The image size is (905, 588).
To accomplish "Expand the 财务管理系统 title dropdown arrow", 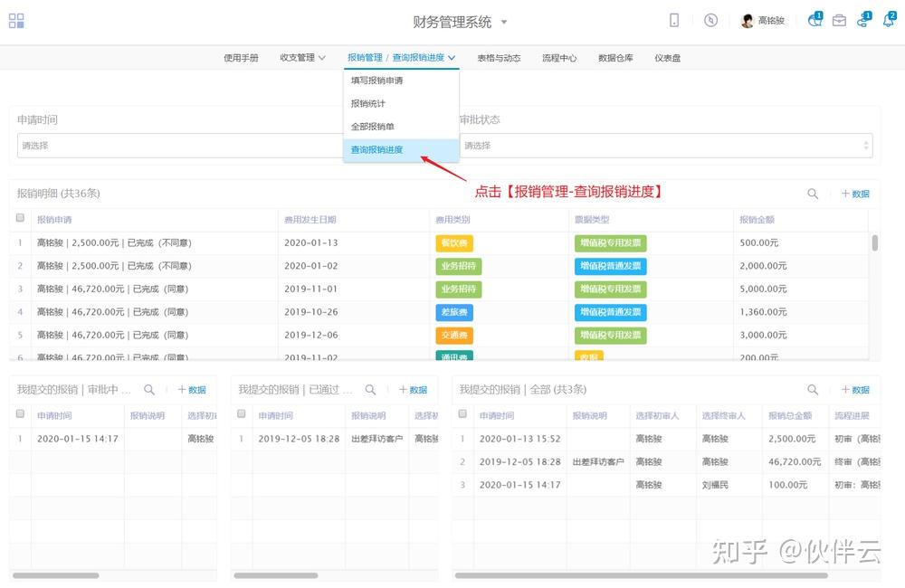I will (x=504, y=22).
